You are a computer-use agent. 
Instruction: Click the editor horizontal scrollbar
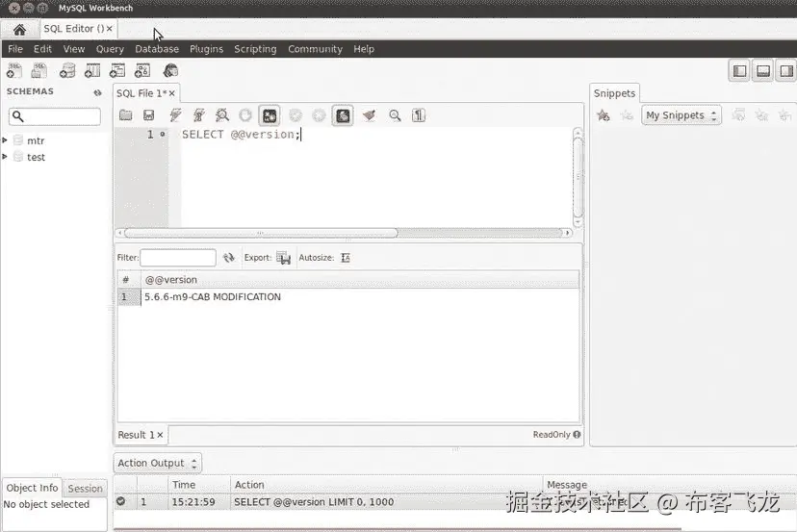coord(261,233)
